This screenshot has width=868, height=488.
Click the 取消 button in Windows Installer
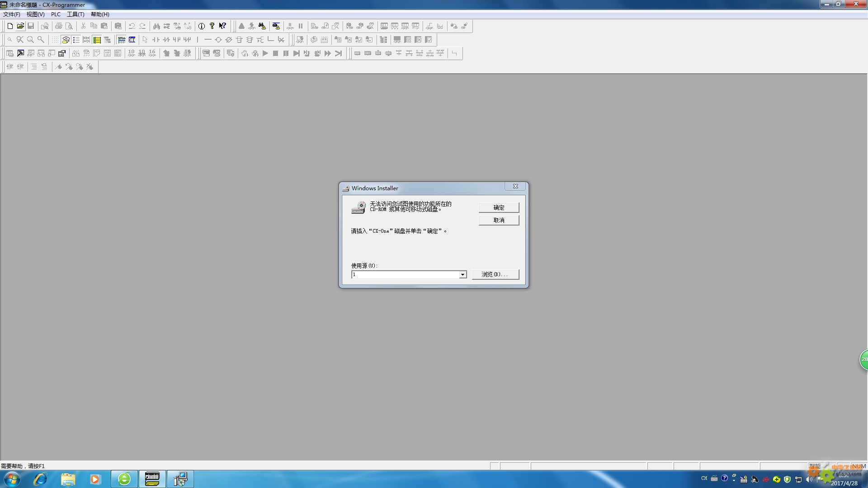click(x=499, y=220)
